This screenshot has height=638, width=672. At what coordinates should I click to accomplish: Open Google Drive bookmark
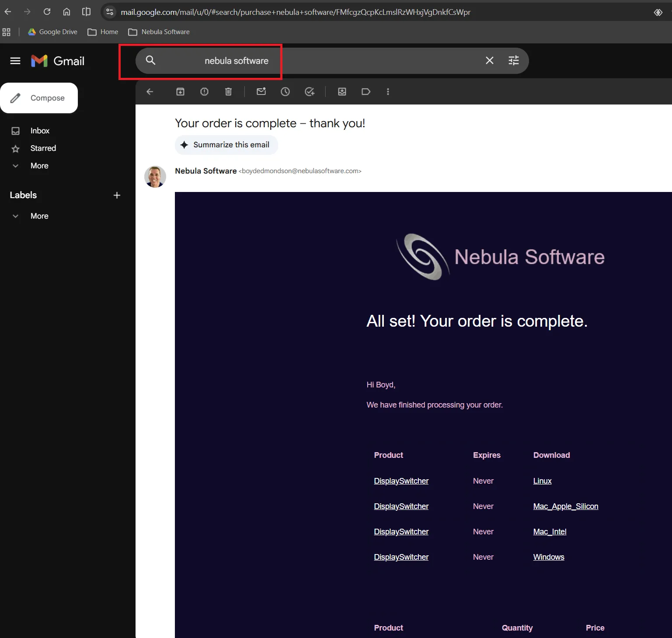click(52, 32)
